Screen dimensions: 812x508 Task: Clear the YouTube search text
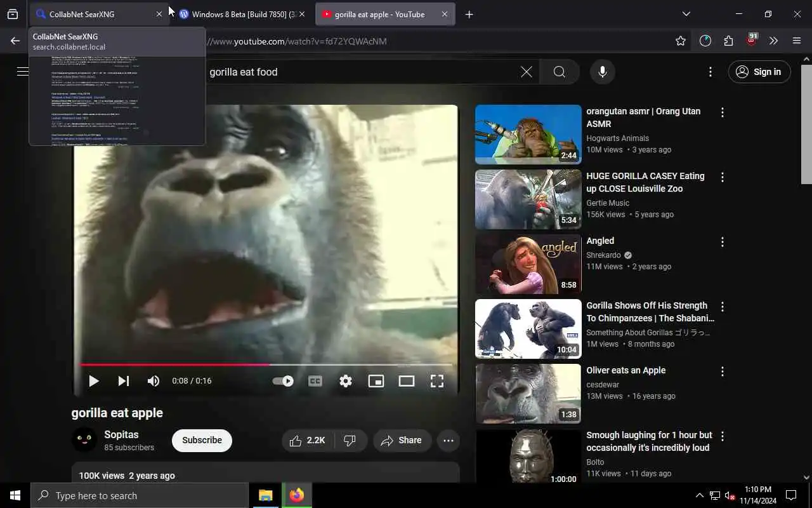(x=527, y=72)
